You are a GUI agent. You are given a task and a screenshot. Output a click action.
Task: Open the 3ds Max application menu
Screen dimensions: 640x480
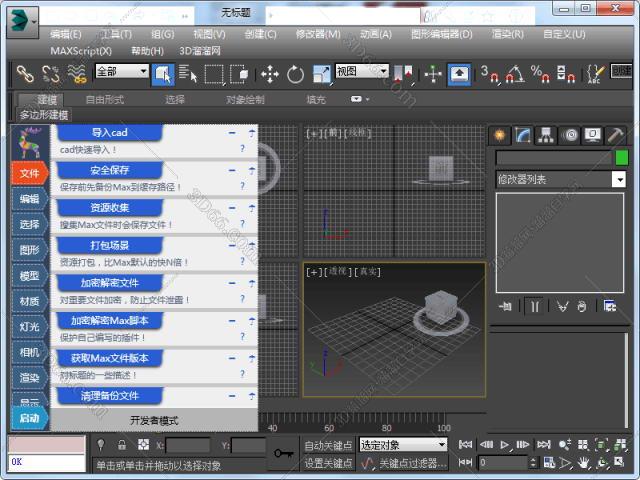pyautogui.click(x=22, y=21)
